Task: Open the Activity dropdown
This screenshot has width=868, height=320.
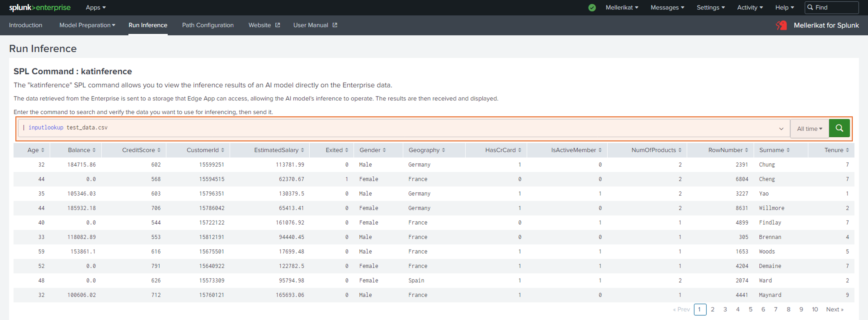Action: [750, 8]
